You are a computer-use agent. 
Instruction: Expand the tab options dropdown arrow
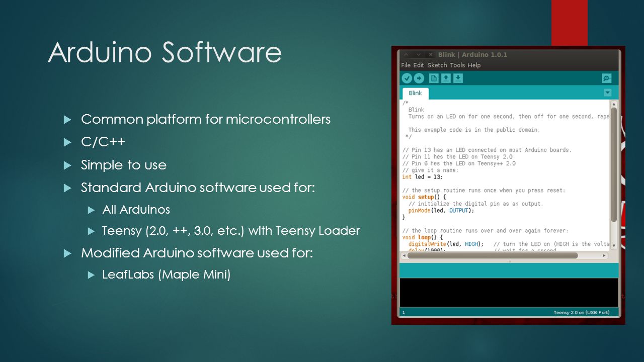[607, 93]
